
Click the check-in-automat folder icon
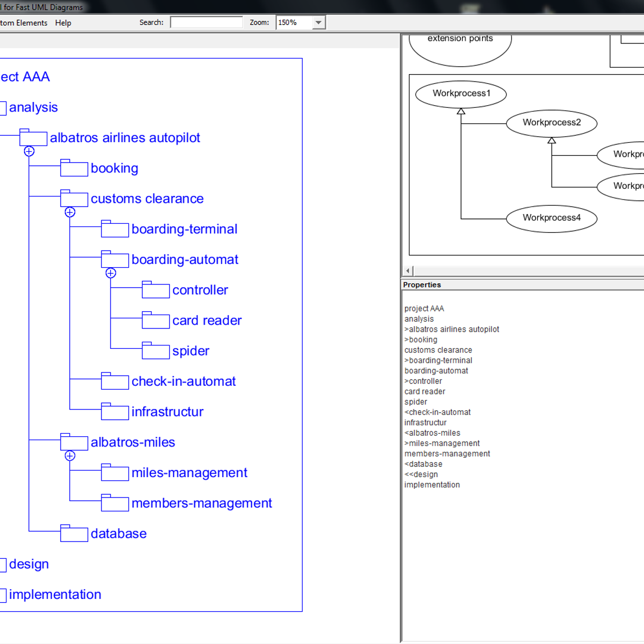click(x=115, y=381)
